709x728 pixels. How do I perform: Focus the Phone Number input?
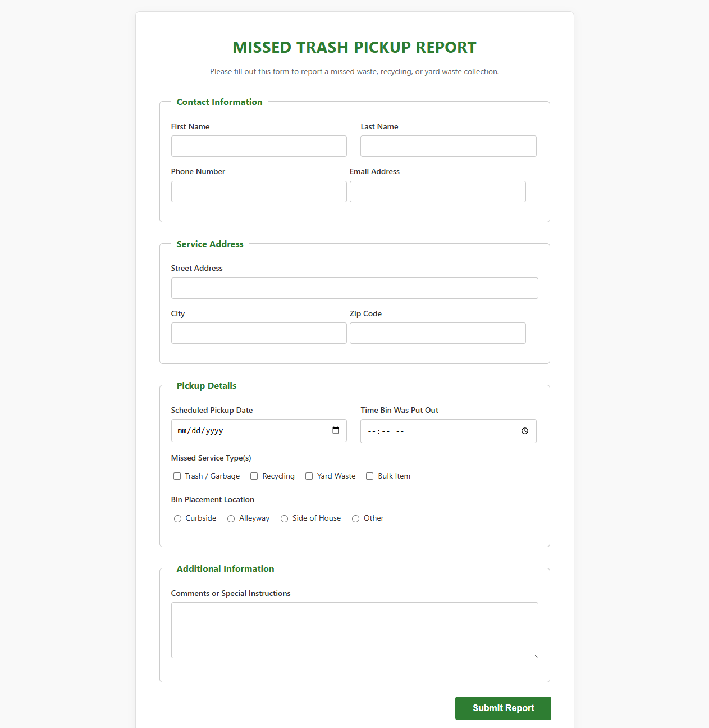tap(259, 192)
